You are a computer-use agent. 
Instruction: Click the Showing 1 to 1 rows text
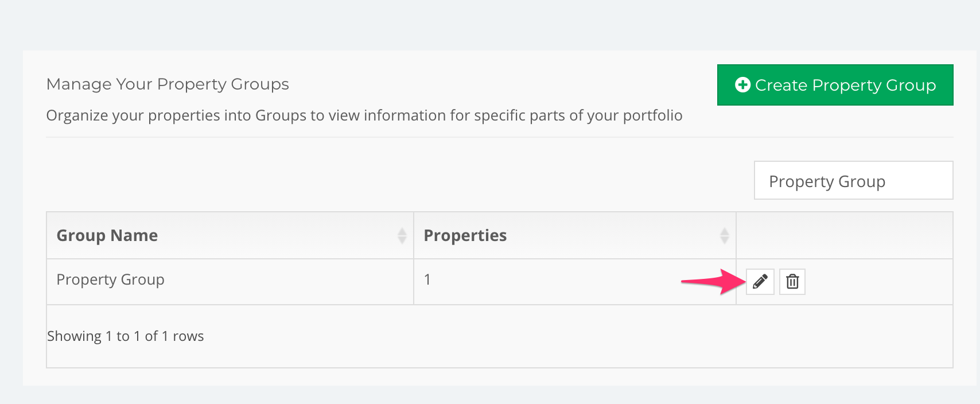click(126, 336)
